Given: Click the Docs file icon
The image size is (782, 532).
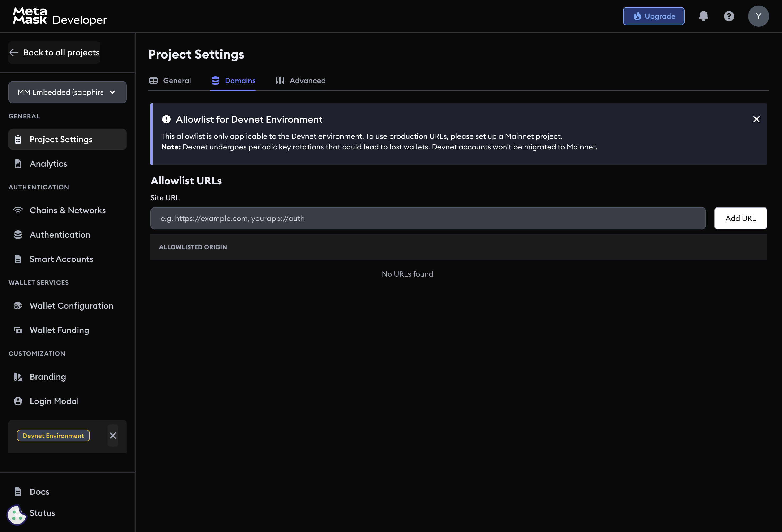Looking at the screenshot, I should pos(18,492).
